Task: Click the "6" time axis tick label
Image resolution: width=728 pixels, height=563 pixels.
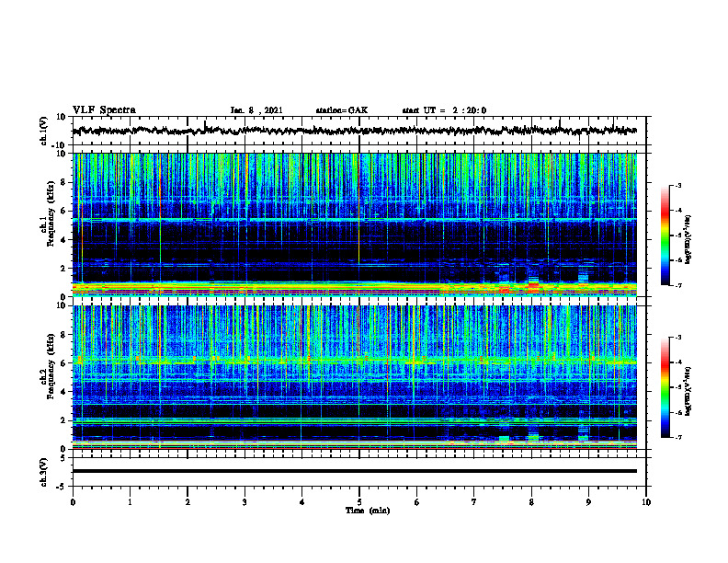Action: tap(416, 502)
